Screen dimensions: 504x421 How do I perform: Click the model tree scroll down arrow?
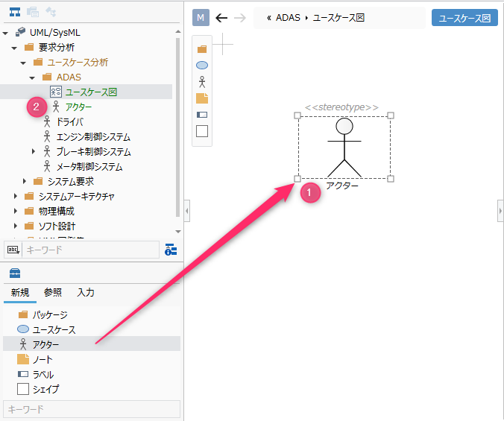pyautogui.click(x=178, y=232)
